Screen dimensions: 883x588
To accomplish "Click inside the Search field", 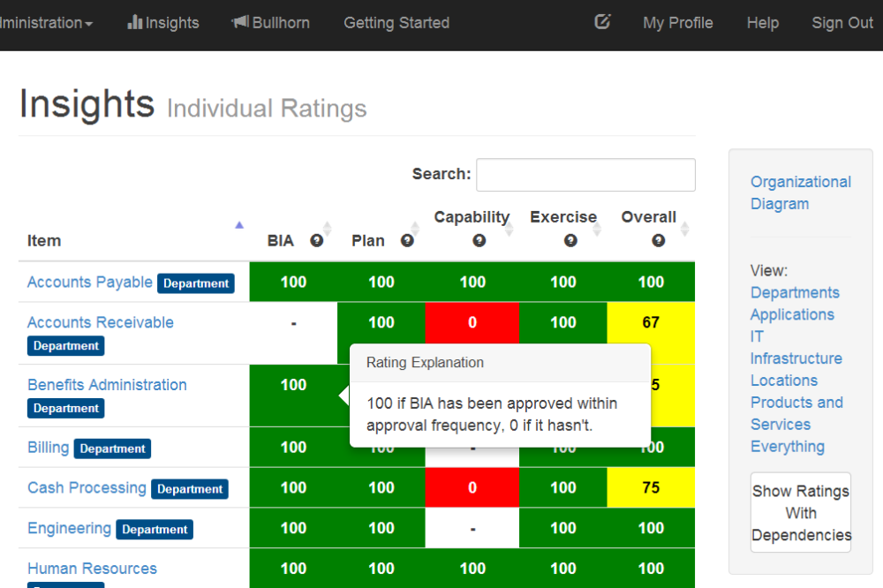I will tap(585, 175).
